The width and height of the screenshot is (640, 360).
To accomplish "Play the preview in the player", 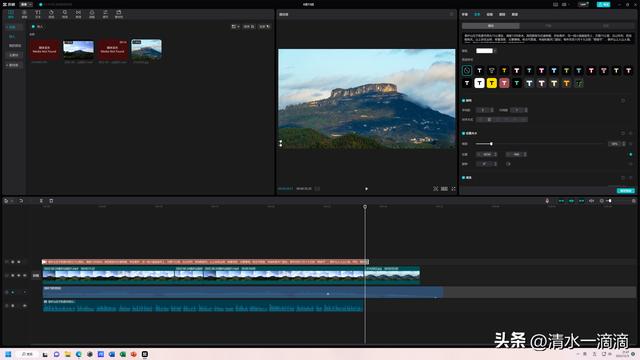I will pyautogui.click(x=366, y=189).
